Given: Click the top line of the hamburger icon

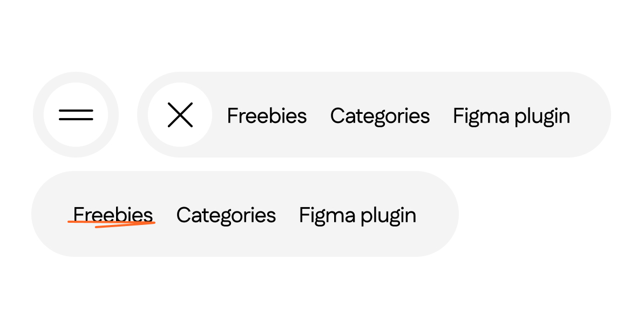Looking at the screenshot, I should point(76,111).
